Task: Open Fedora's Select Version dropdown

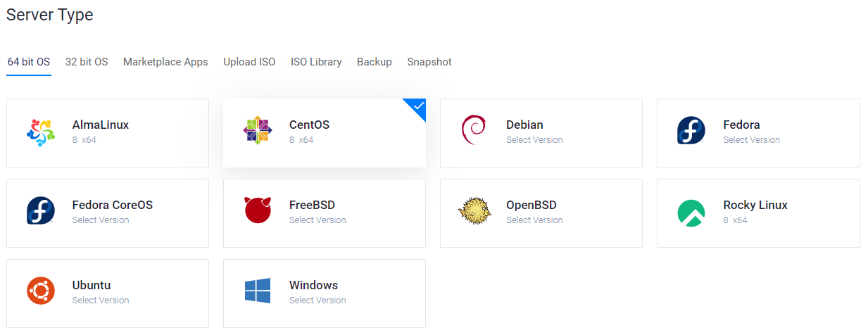Action: (751, 140)
